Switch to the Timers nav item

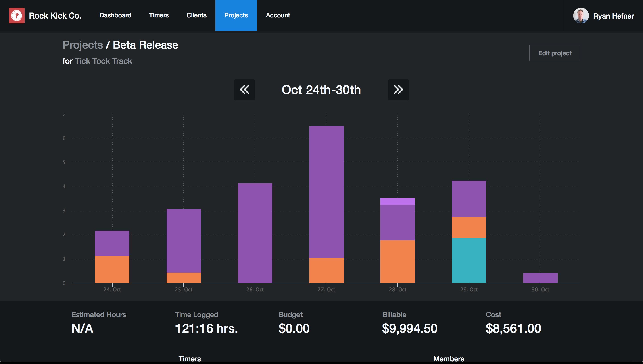click(x=159, y=15)
